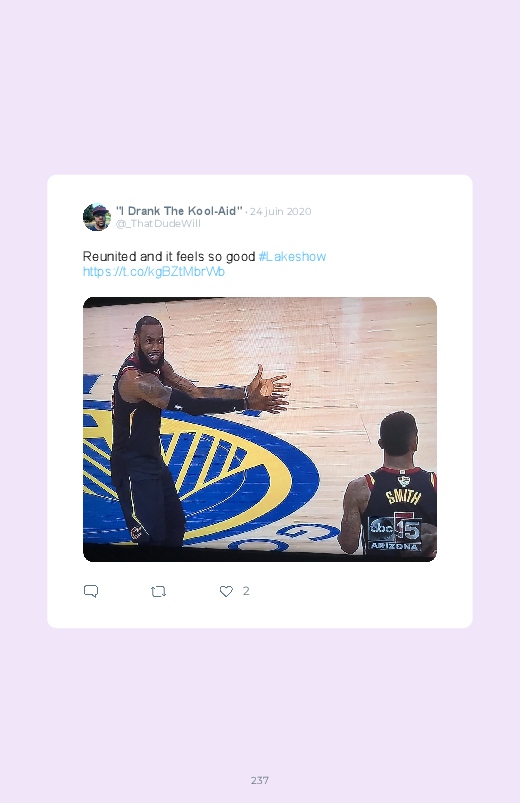520x803 pixels.
Task: Open the "I Drank The Kool-Aid" profile name
Action: [x=179, y=211]
